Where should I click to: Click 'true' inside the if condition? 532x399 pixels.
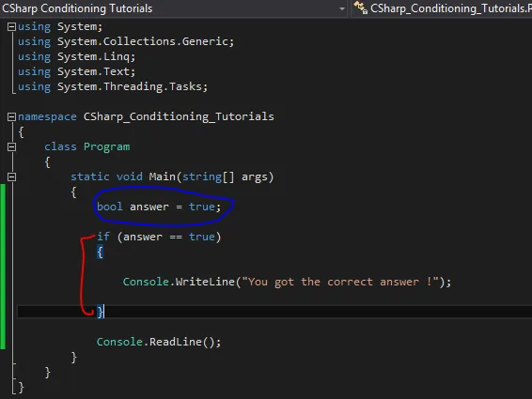201,237
